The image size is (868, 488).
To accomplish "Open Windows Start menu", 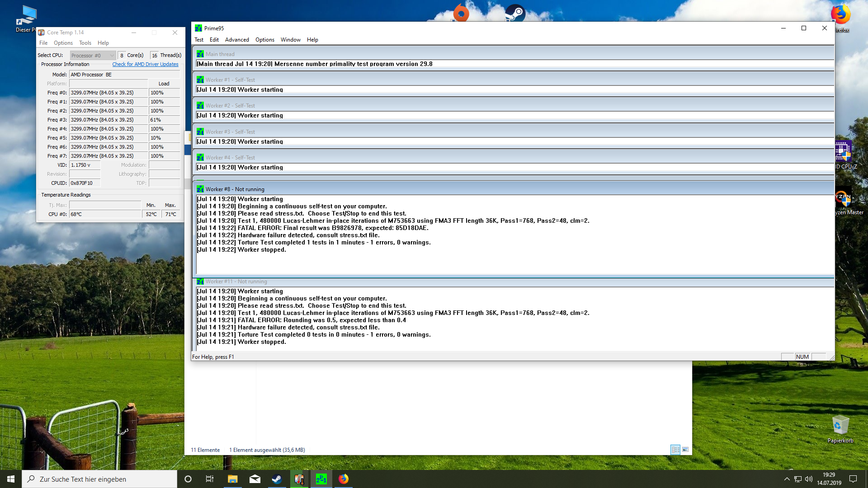I will tap(11, 479).
